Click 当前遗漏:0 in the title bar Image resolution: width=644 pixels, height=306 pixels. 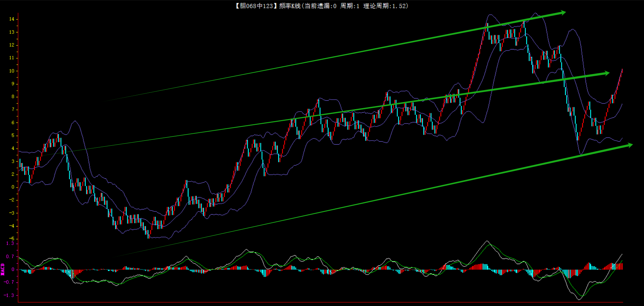tap(320, 6)
